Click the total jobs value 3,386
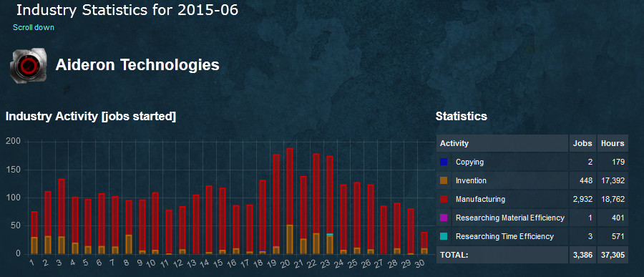Viewport: 644px width, 277px height. (582, 256)
